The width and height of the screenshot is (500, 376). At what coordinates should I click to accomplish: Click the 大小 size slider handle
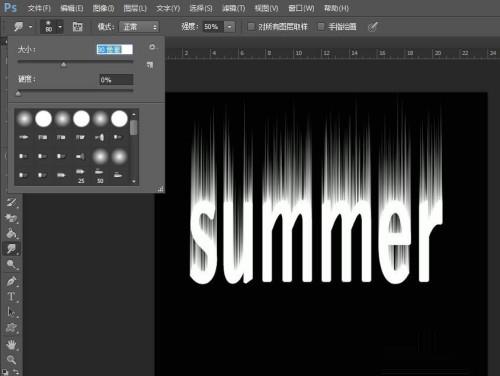point(63,65)
